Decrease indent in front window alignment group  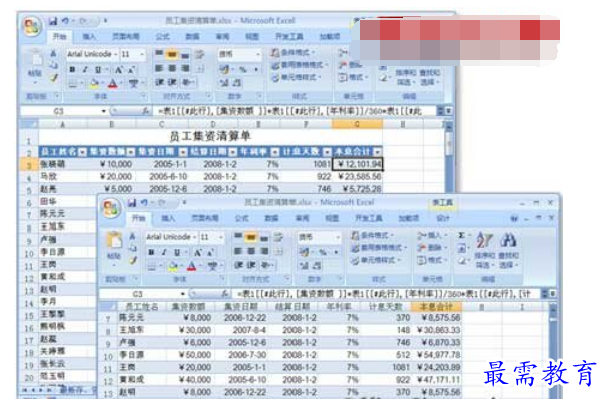point(238,265)
